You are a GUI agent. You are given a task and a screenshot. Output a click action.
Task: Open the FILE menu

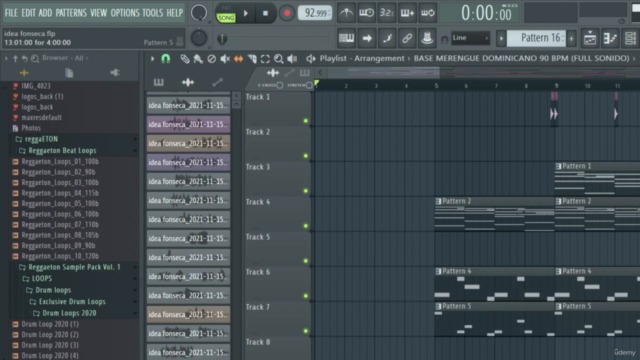point(11,13)
